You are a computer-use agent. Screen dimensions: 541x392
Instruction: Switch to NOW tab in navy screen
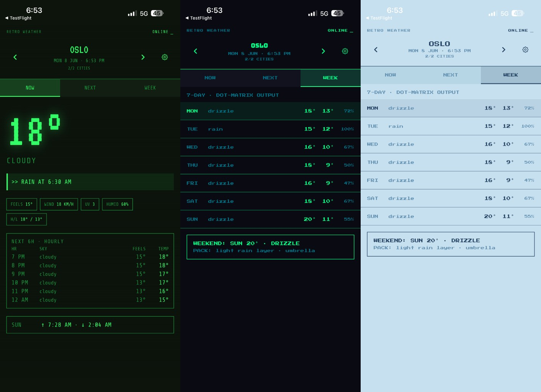(x=210, y=78)
